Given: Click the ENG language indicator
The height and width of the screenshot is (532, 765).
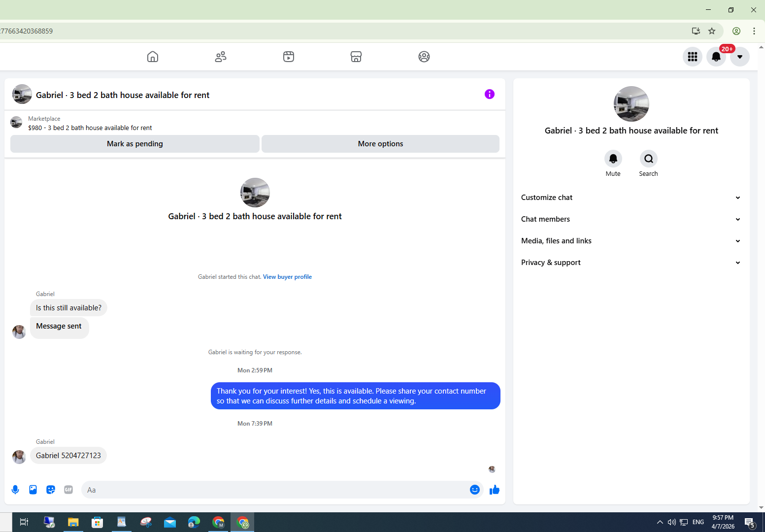Looking at the screenshot, I should pyautogui.click(x=698, y=522).
